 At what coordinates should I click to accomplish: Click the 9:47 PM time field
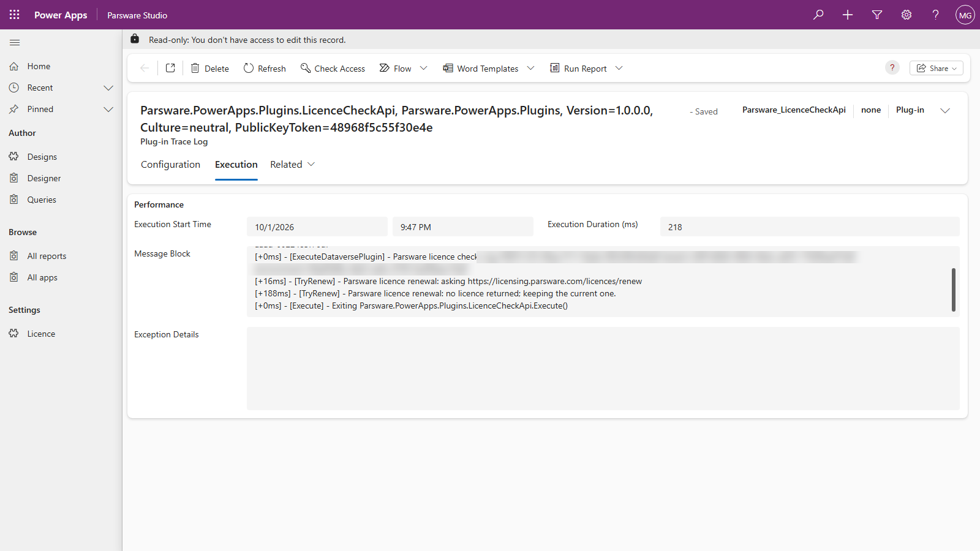(x=463, y=227)
